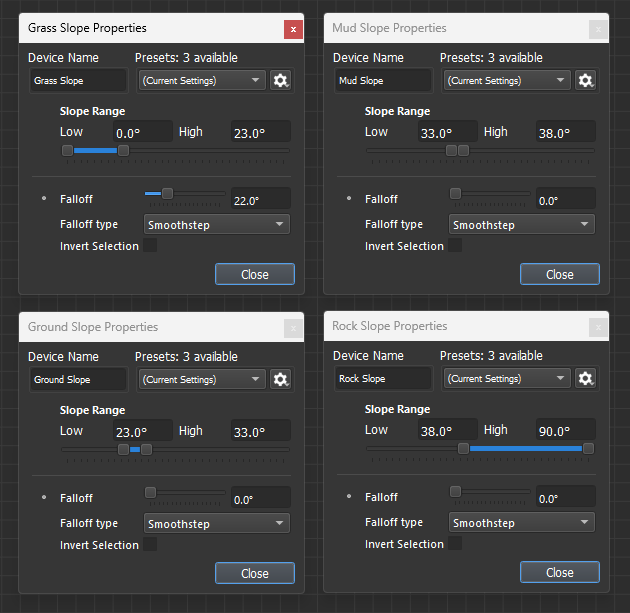Click the gear icon in Mud Slope dialog
This screenshot has width=630, height=613.
click(x=586, y=80)
